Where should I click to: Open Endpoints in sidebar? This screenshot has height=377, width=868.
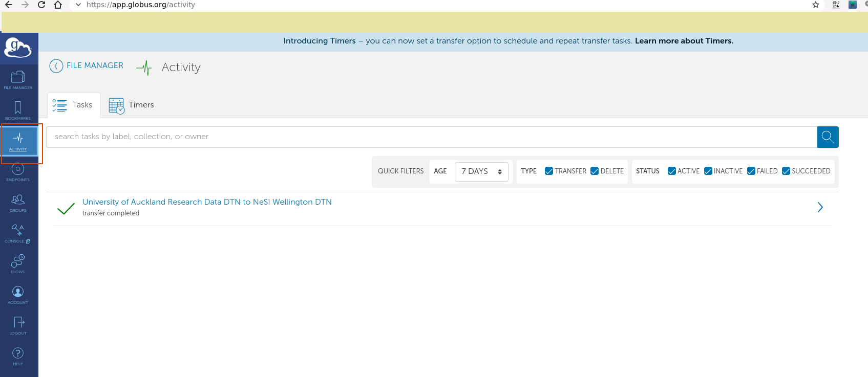click(x=18, y=172)
